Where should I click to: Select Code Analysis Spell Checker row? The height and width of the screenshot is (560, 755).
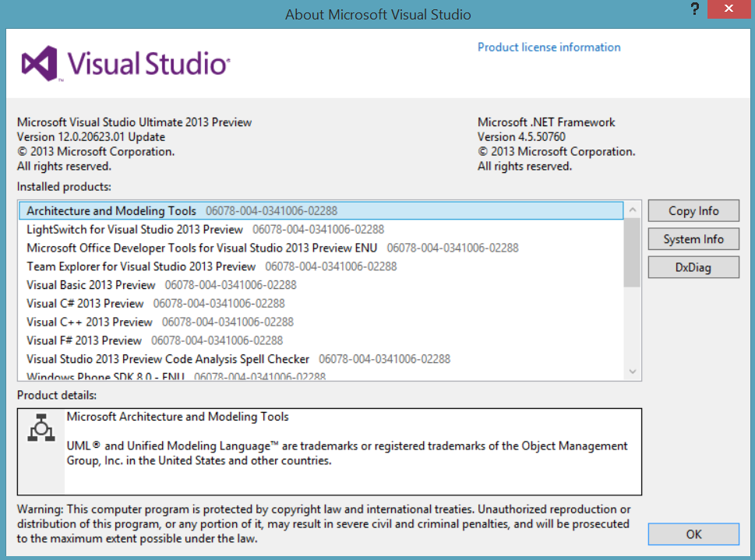pos(321,359)
